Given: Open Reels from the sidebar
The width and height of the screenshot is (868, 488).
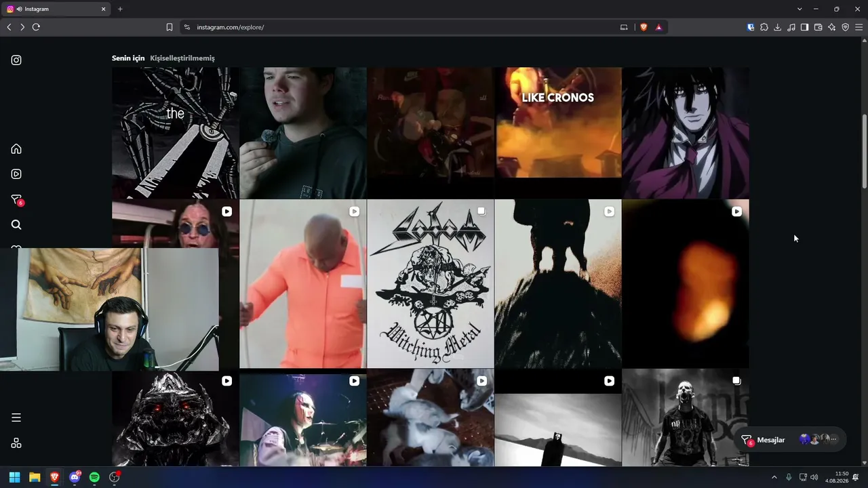Looking at the screenshot, I should [x=16, y=174].
